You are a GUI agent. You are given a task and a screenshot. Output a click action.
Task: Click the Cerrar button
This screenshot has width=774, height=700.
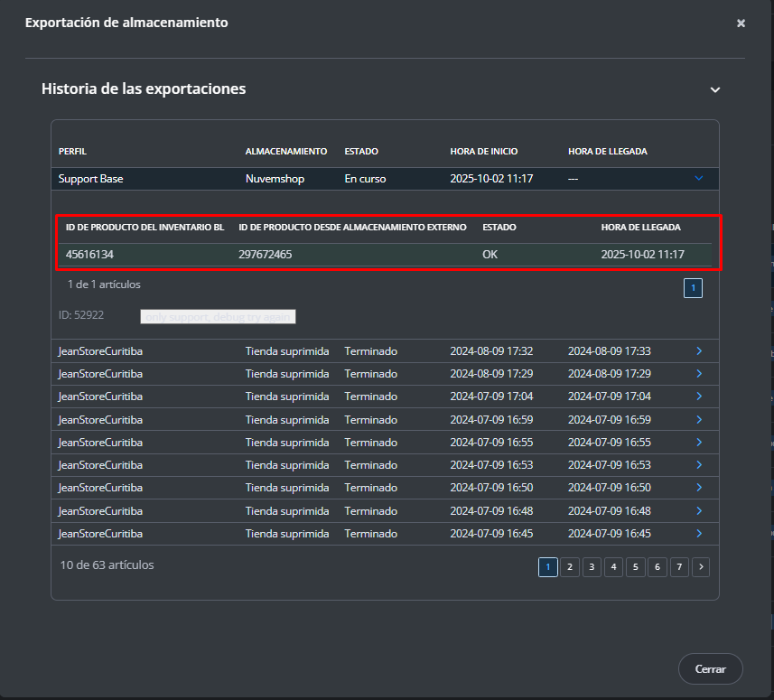tap(710, 669)
